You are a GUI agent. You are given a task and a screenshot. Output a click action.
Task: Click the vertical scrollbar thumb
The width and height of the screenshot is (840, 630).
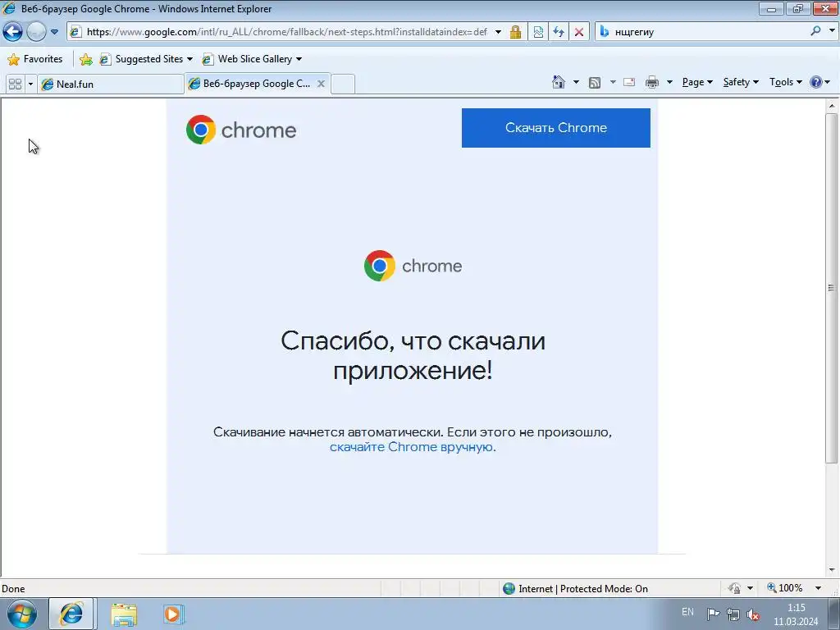point(832,288)
